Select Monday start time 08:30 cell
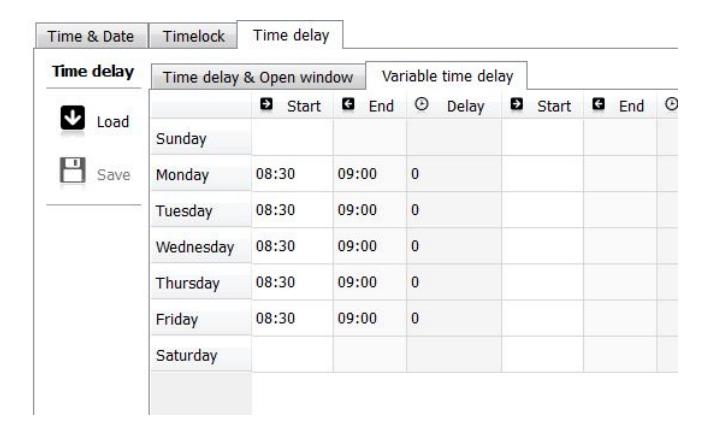The image size is (710, 435). coord(293,174)
